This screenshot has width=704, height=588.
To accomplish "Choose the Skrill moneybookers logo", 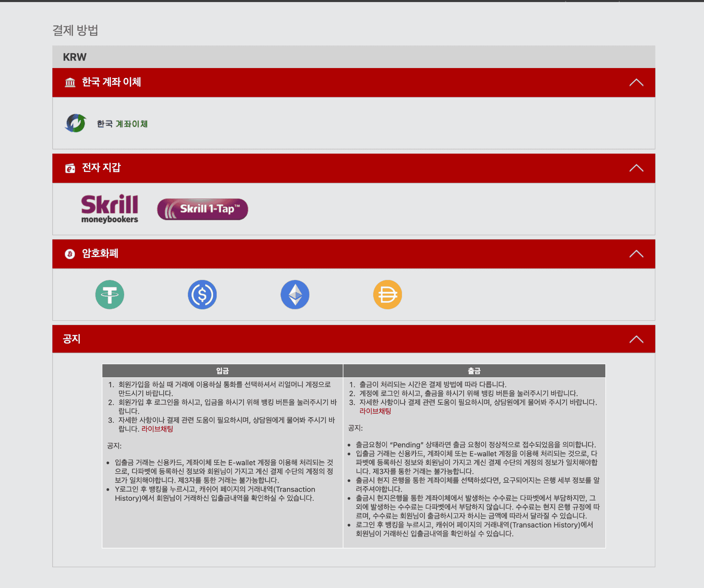I will [110, 209].
